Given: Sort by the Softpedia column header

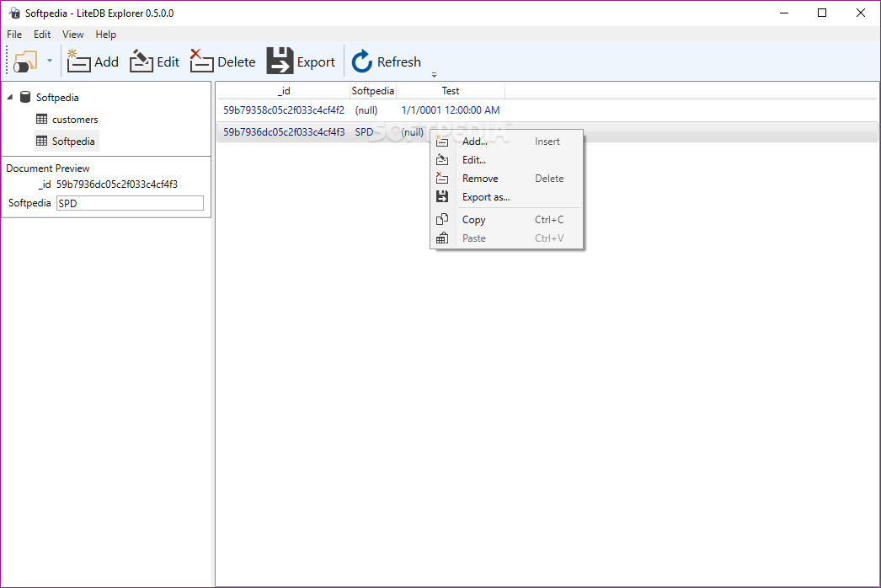Looking at the screenshot, I should [372, 90].
